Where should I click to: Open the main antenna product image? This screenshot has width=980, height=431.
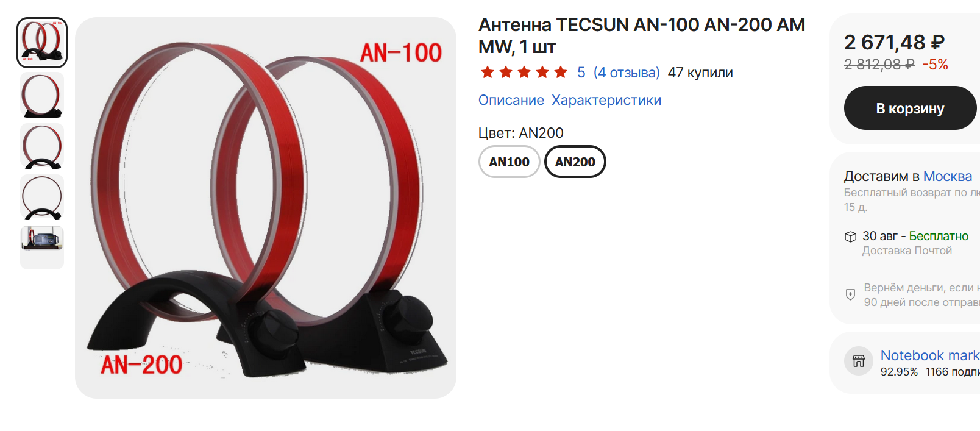[266, 208]
